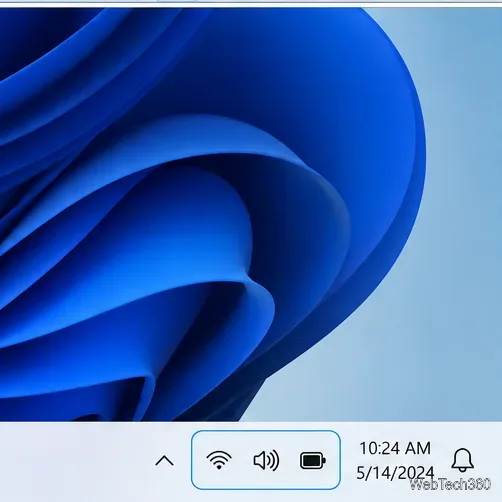Click the 5/14/2024 date text
Image resolution: width=502 pixels, height=502 pixels.
(395, 473)
